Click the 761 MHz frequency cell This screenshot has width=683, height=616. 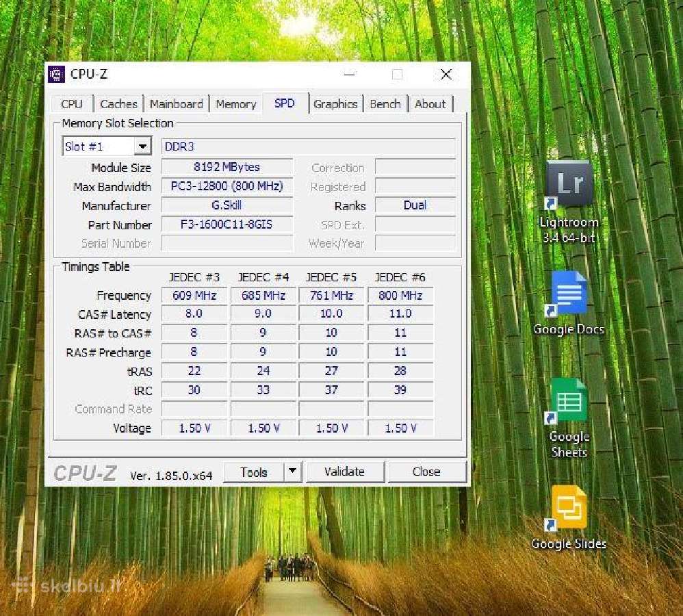tap(331, 296)
